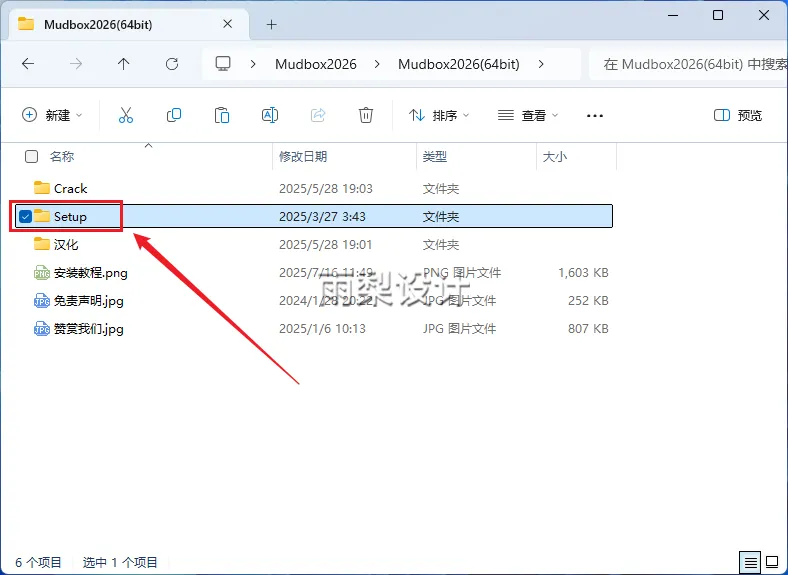Select the Crack folder name
This screenshot has height=575, width=788.
(70, 188)
